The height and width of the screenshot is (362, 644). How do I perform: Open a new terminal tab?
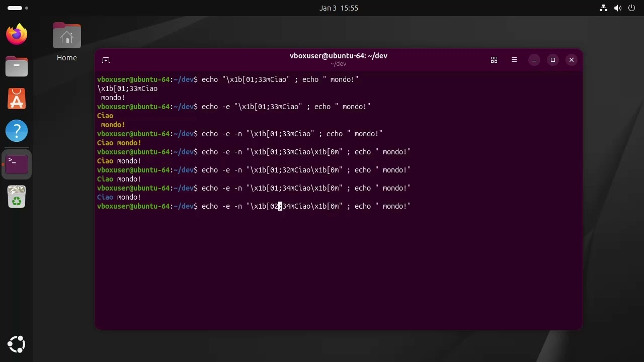pyautogui.click(x=106, y=60)
